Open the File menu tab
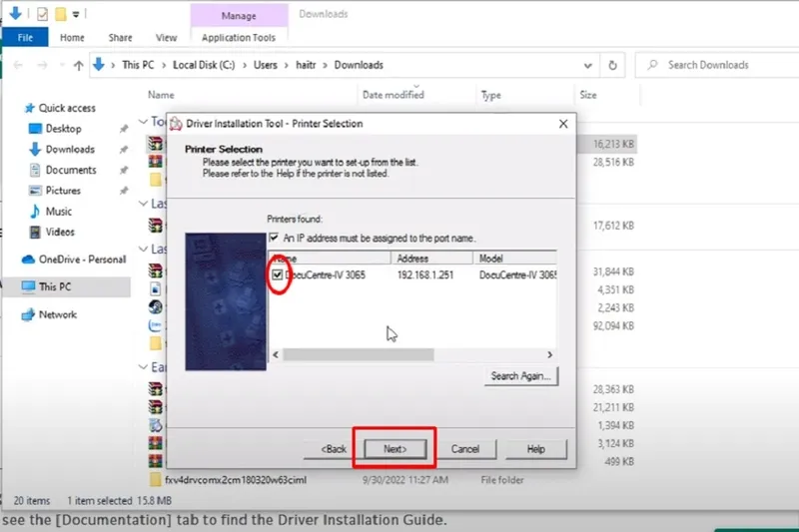Viewport: 799px width, 532px height. coord(25,38)
